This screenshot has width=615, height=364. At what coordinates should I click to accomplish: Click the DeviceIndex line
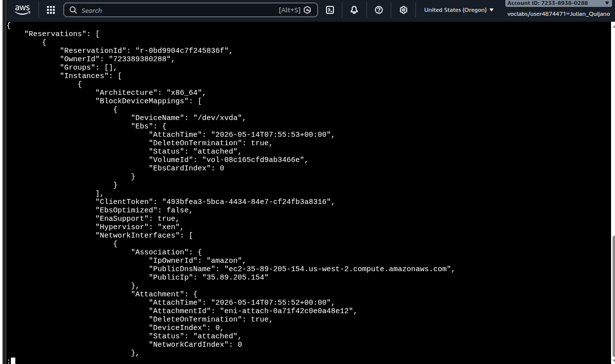click(x=186, y=327)
